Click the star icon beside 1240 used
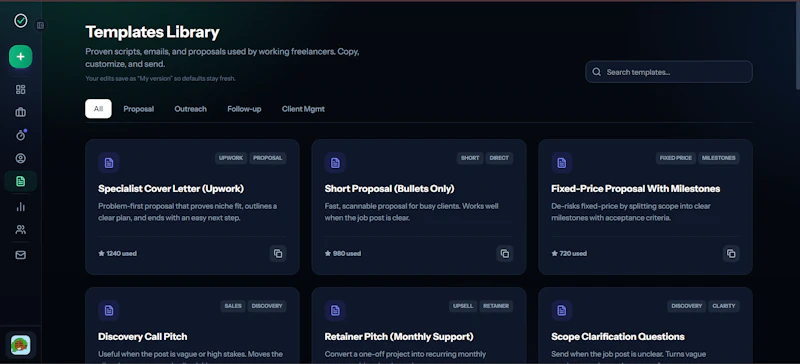This screenshot has height=364, width=800. coord(101,253)
